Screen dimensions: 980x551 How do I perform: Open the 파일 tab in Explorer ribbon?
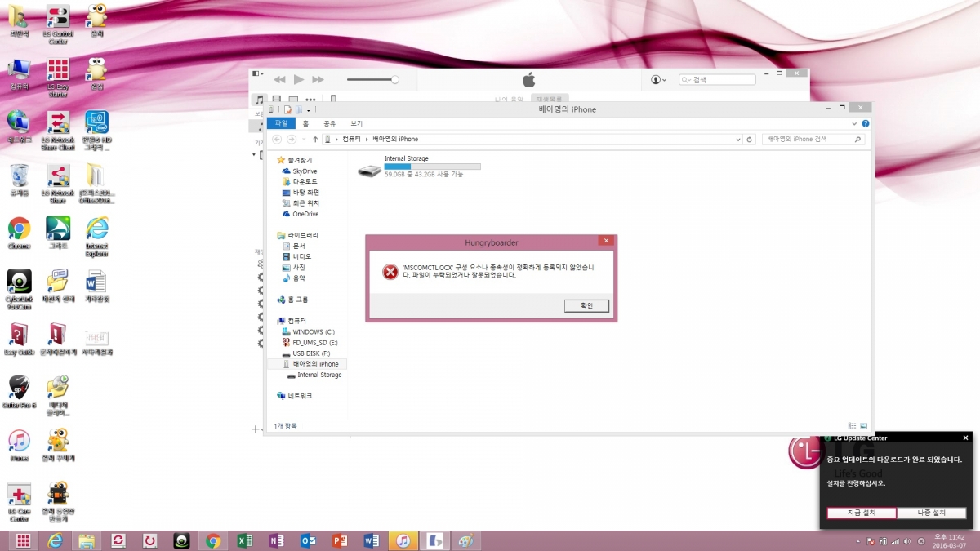pyautogui.click(x=280, y=123)
